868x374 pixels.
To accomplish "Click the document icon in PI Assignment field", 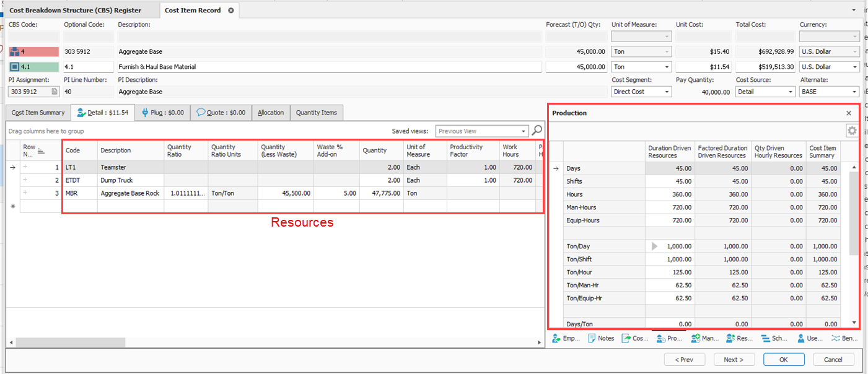I will (x=54, y=92).
